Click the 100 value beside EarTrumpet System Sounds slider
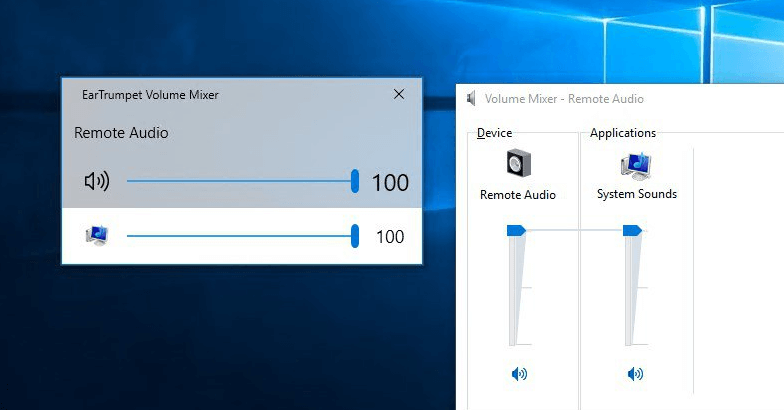784x410 pixels. tap(390, 236)
